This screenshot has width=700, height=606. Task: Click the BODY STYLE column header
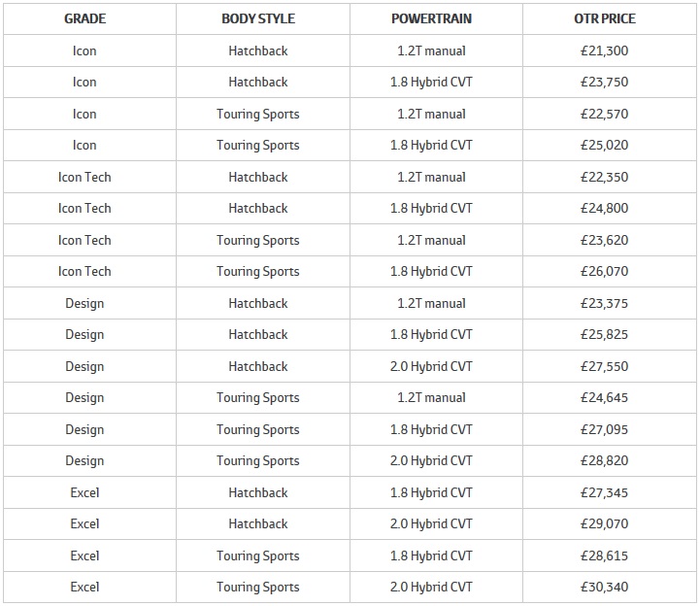257,19
